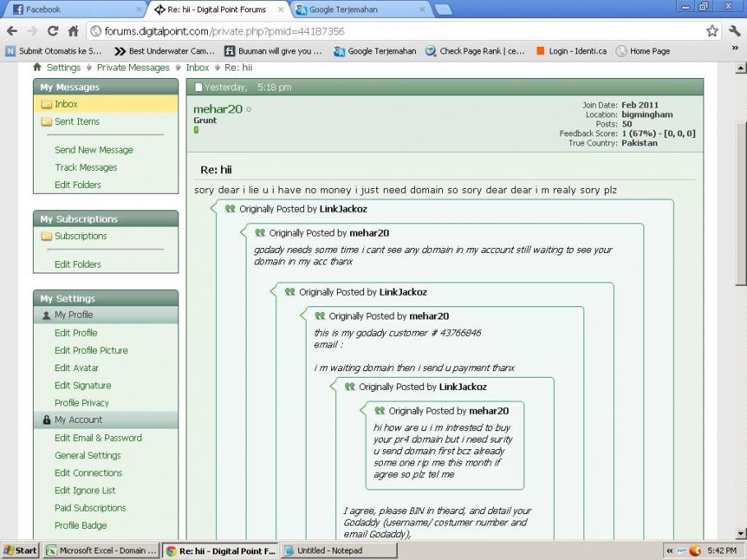Image resolution: width=747 pixels, height=560 pixels.
Task: Open Send New Message link
Action: tap(94, 150)
